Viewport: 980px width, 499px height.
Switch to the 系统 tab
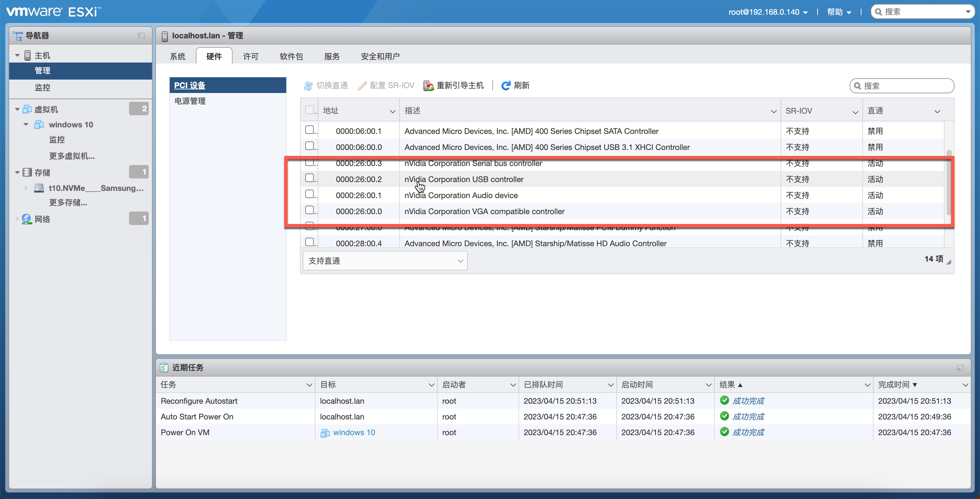[177, 56]
